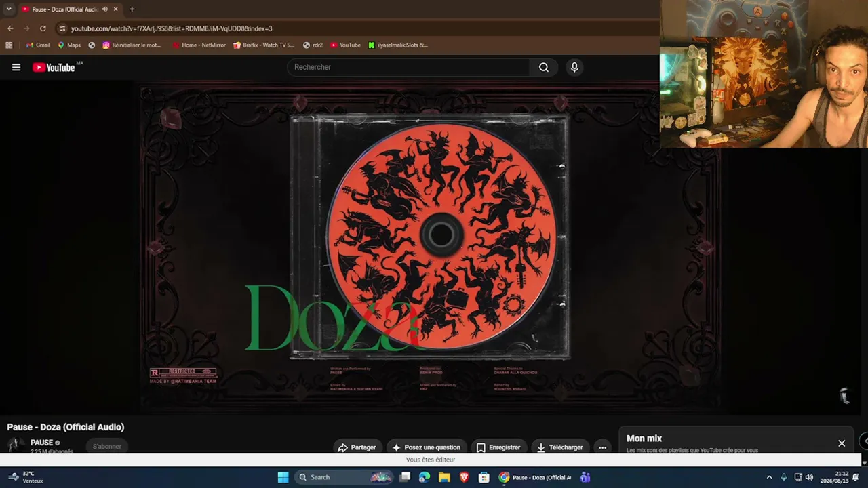
Task: Click the Posez une question button
Action: tap(426, 447)
